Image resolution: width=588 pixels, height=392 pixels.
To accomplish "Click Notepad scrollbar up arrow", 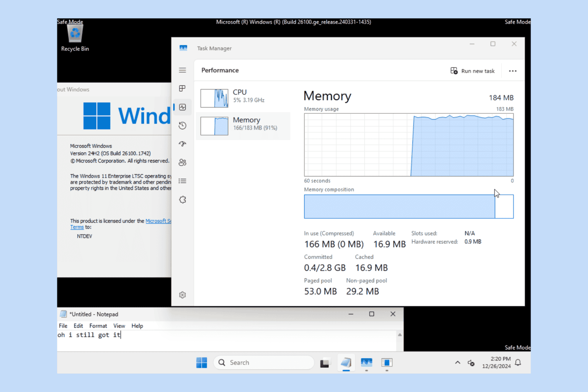I will pos(400,335).
